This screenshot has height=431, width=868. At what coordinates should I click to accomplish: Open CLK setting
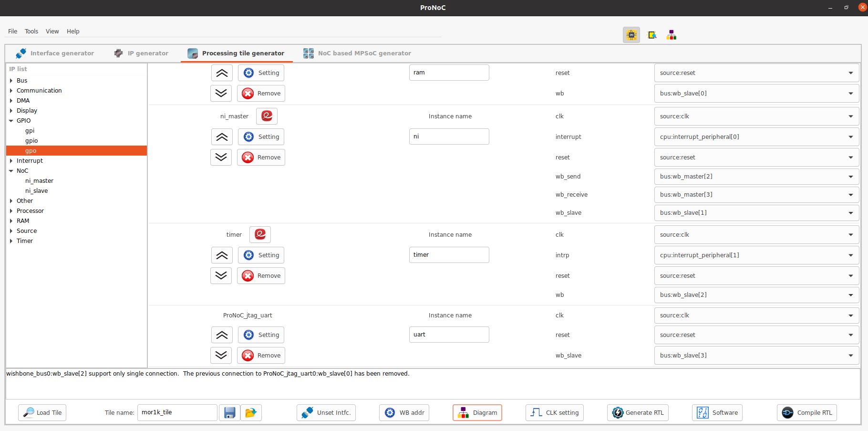pos(555,412)
